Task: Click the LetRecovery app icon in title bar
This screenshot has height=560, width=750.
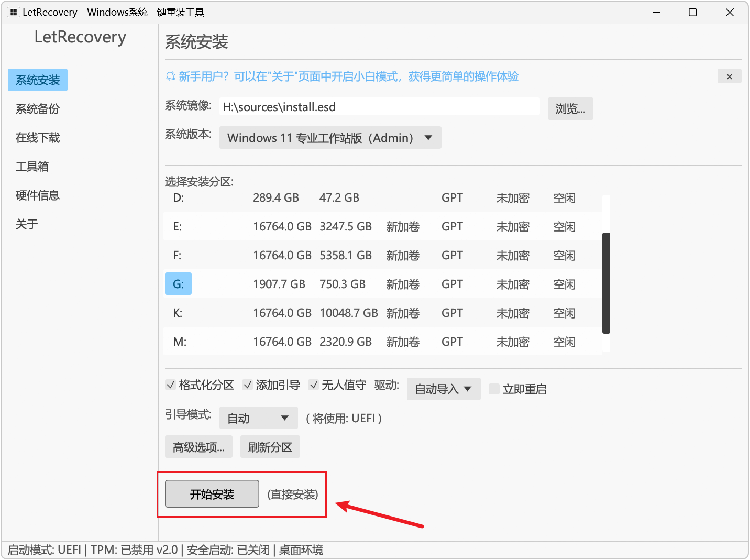Action: point(14,12)
